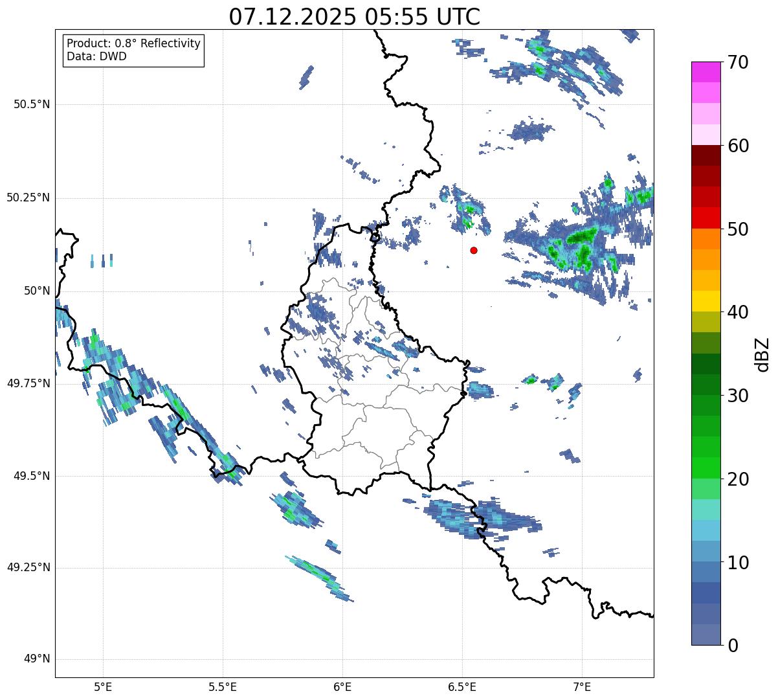Image resolution: width=778 pixels, height=700 pixels.
Task: Click the 50°N latitude label
Action: click(x=36, y=291)
